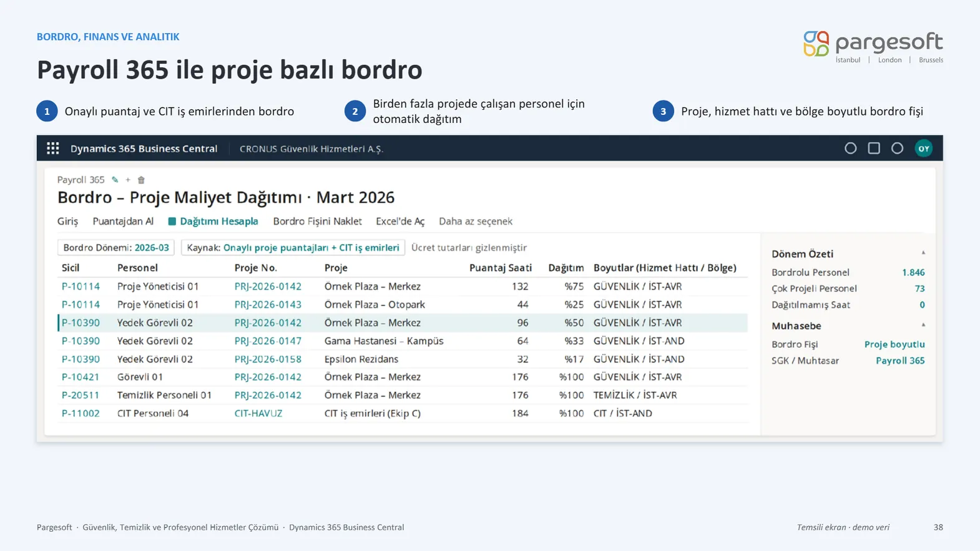980x551 pixels.
Task: Open project link PRJ-2026-0147
Action: coord(268,341)
